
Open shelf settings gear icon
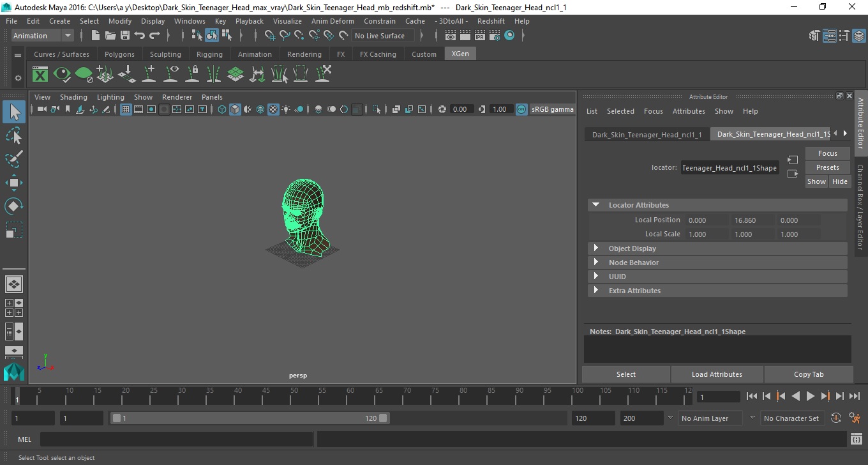tap(18, 78)
